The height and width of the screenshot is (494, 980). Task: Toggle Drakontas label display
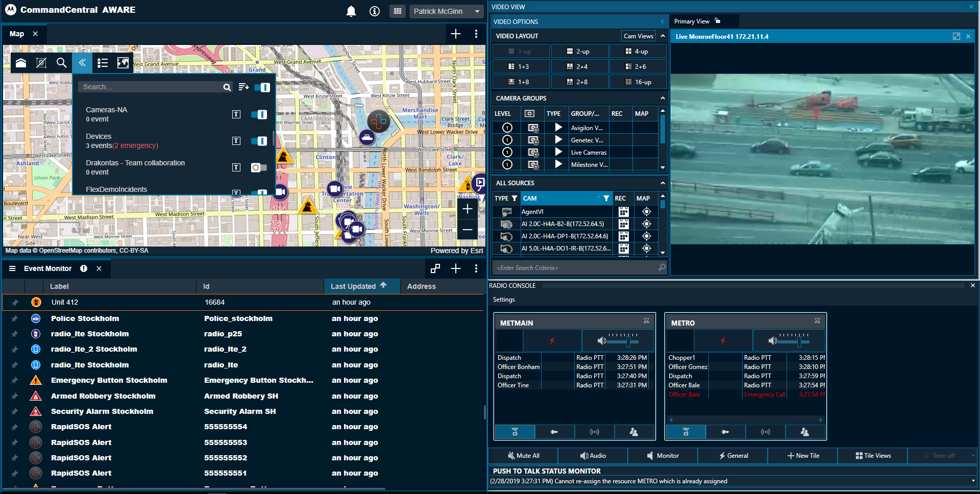coord(236,167)
